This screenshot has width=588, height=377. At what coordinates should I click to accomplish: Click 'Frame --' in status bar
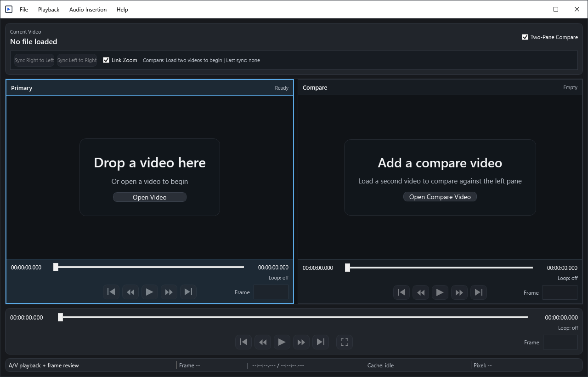[190, 366]
